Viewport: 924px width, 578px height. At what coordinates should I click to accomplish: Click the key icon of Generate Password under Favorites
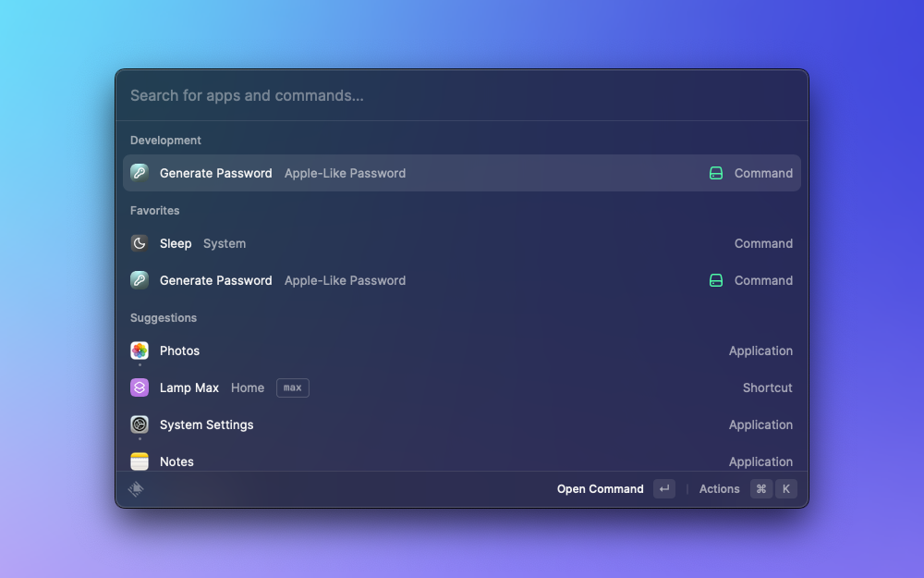140,280
